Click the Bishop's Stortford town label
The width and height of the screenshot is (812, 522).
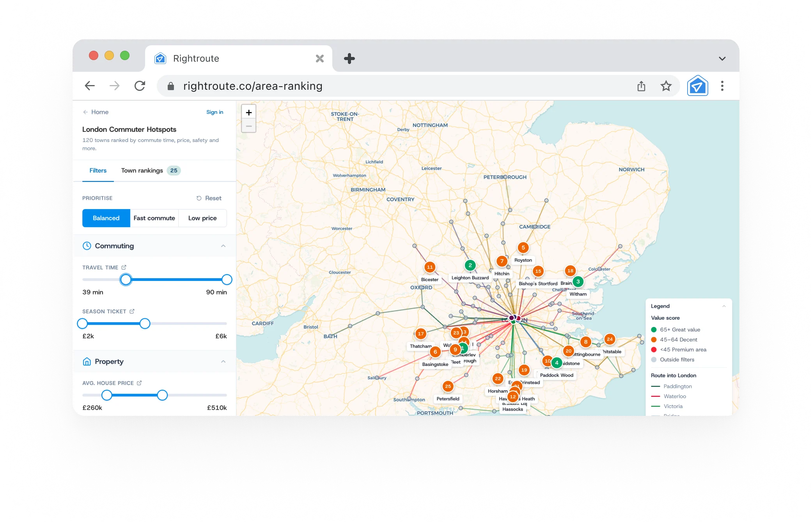[x=538, y=284]
